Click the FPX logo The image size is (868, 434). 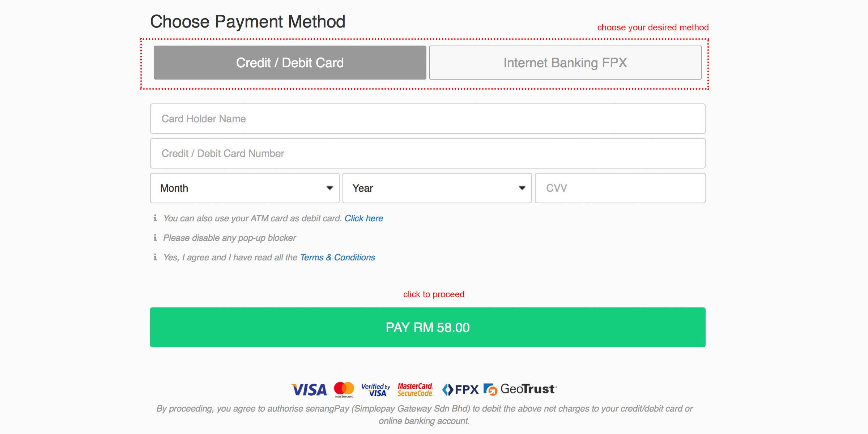(460, 390)
